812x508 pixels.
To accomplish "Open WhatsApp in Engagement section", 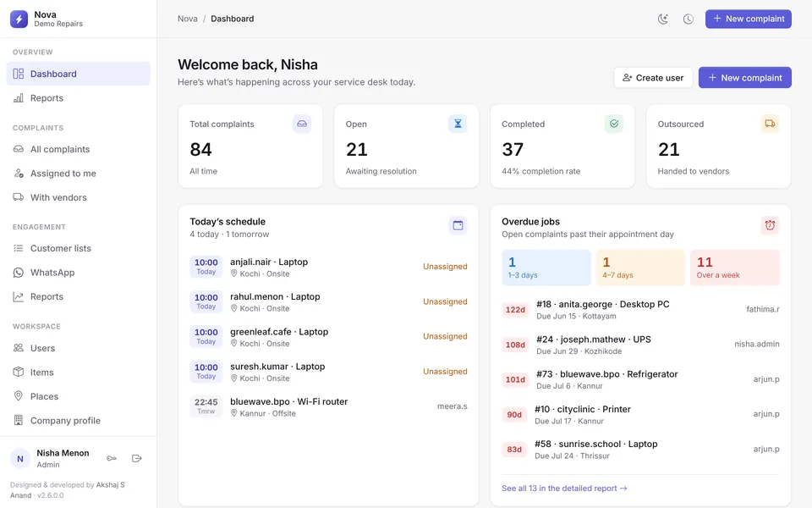I will [x=78, y=273].
